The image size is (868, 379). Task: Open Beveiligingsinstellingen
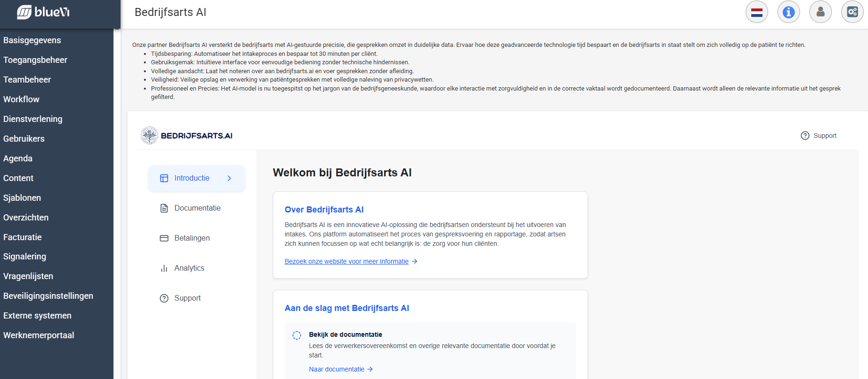(48, 296)
